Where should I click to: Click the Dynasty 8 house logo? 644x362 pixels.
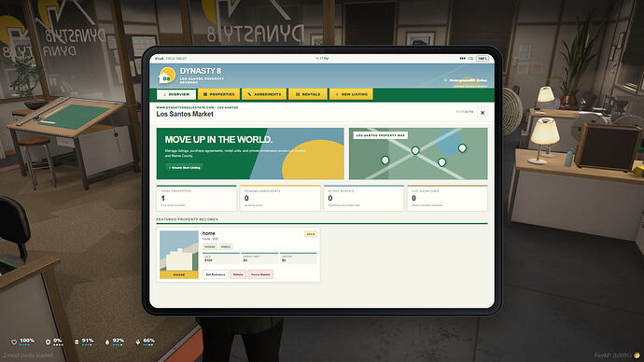(x=167, y=76)
